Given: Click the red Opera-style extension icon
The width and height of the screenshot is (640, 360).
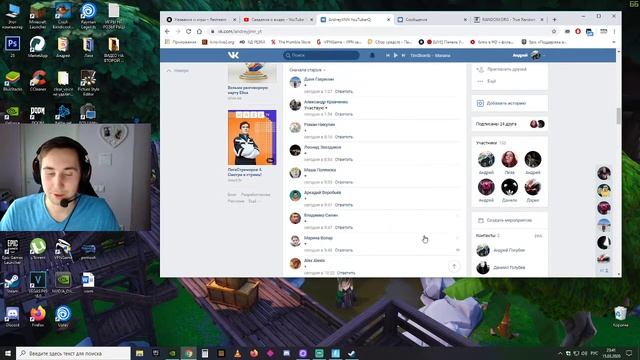Looking at the screenshot, I should pos(578,31).
